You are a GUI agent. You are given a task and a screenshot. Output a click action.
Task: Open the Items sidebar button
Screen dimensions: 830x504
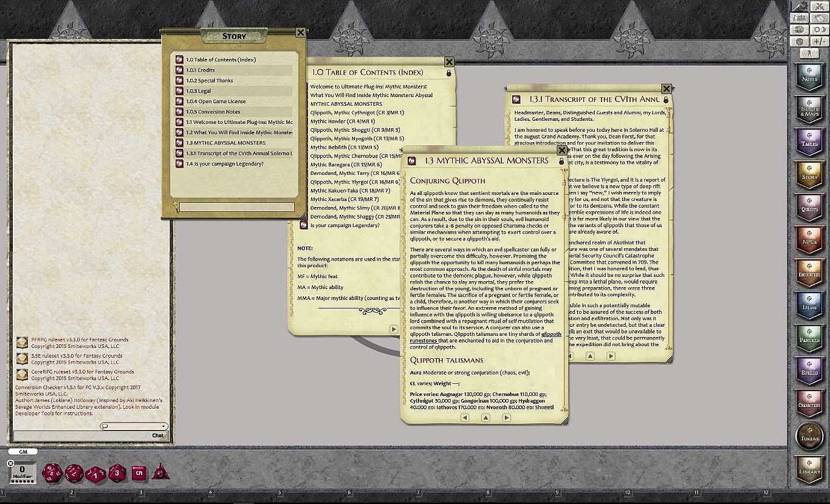point(809,306)
